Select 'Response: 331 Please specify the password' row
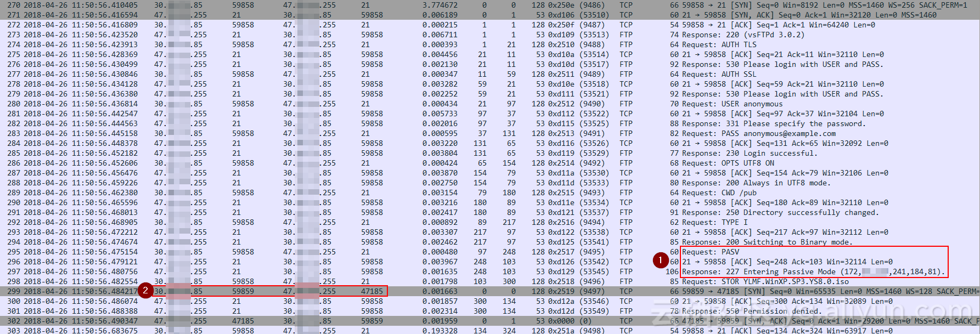Image resolution: width=980 pixels, height=334 pixels. [x=490, y=123]
